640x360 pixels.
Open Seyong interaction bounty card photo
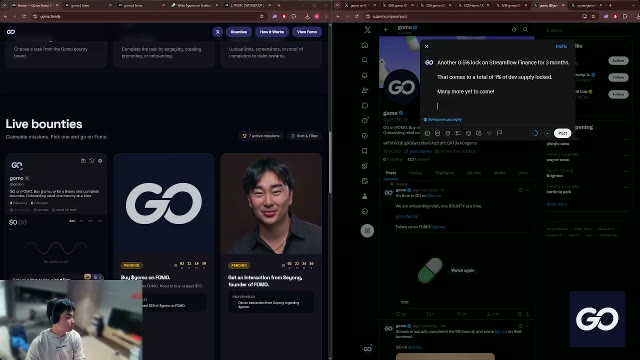271,204
